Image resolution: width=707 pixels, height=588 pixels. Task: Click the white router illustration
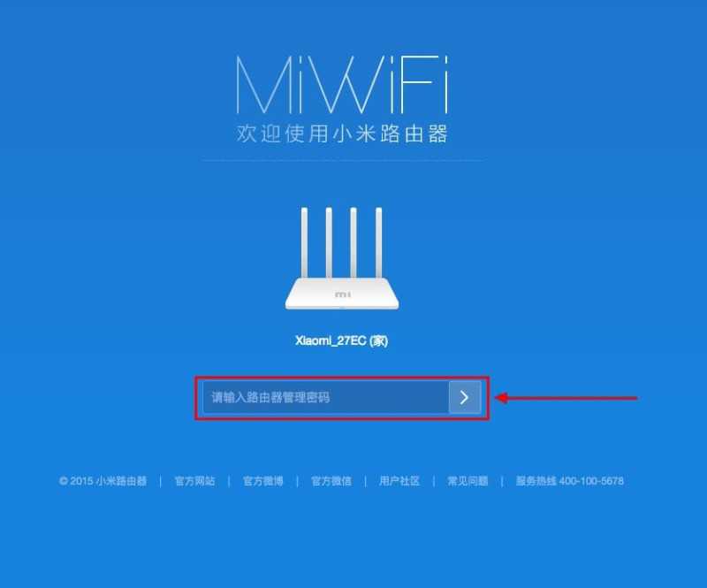coord(342,258)
